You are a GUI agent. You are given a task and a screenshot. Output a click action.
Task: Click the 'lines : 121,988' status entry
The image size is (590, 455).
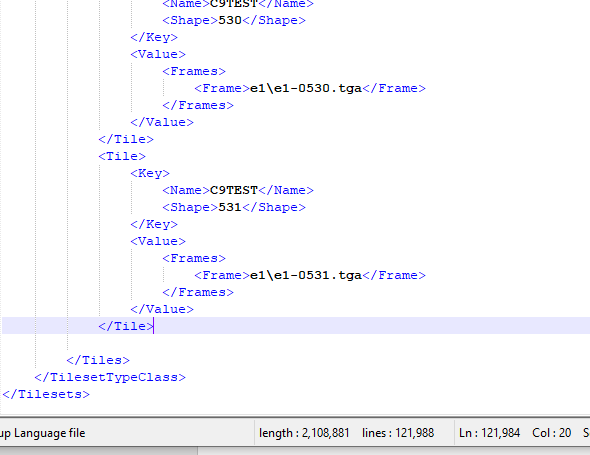[x=398, y=433]
